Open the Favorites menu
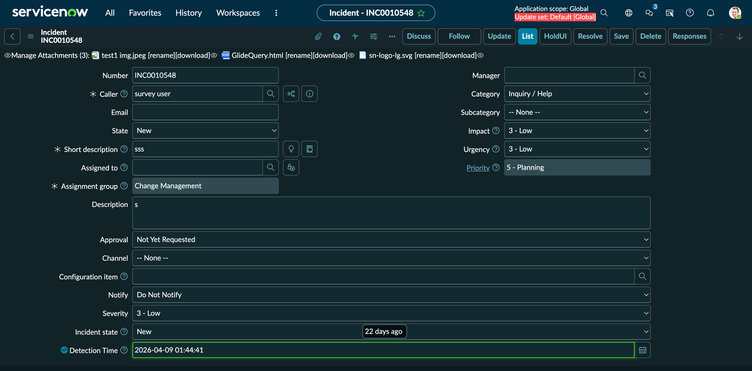 click(145, 13)
